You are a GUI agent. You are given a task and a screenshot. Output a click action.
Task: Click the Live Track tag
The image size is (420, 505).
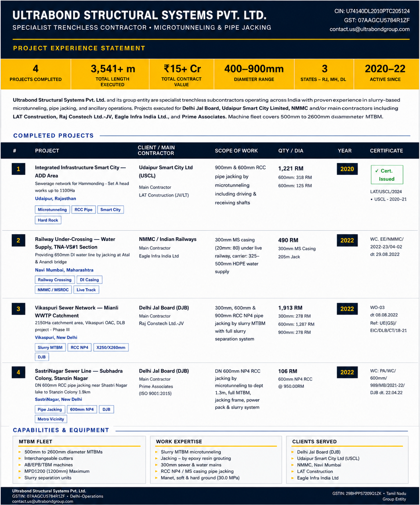pos(86,290)
